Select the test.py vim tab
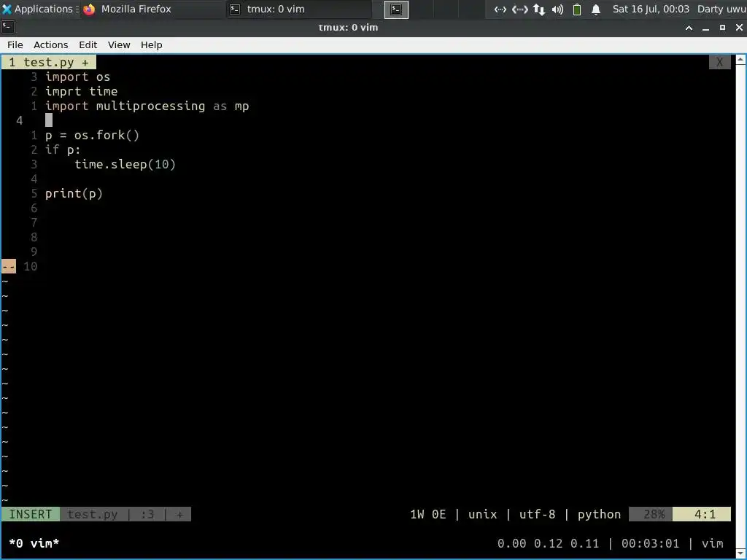Image resolution: width=747 pixels, height=560 pixels. coord(49,63)
